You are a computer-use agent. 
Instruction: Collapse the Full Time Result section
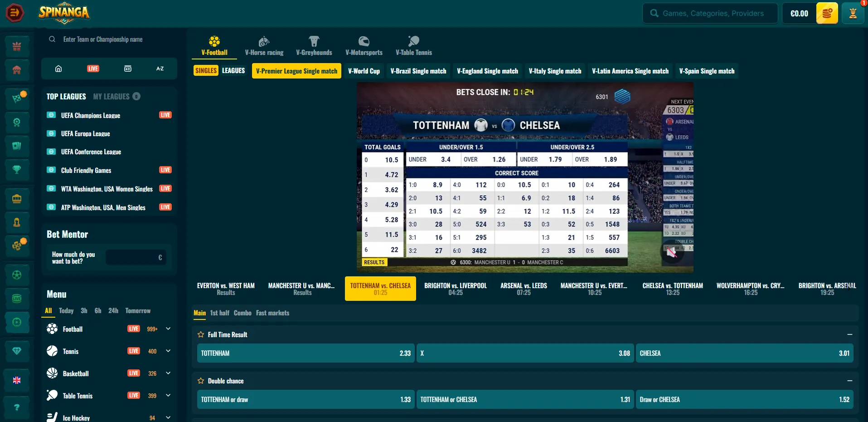[x=849, y=334]
